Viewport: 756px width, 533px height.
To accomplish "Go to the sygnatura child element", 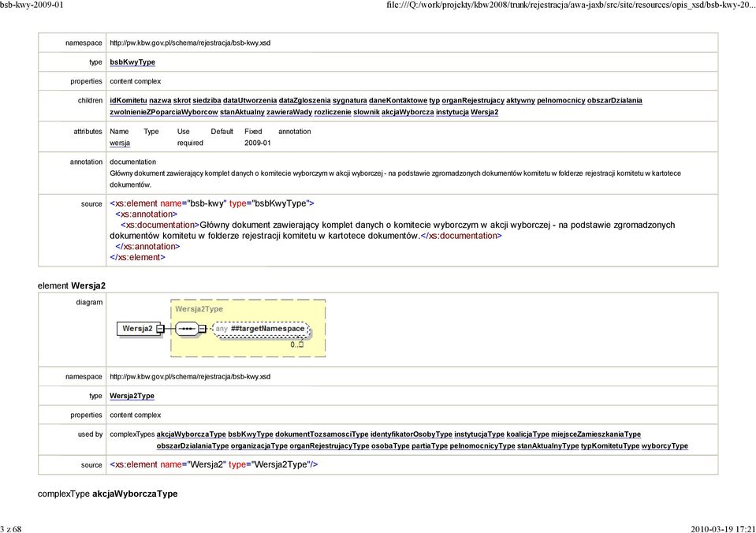I will pos(350,100).
